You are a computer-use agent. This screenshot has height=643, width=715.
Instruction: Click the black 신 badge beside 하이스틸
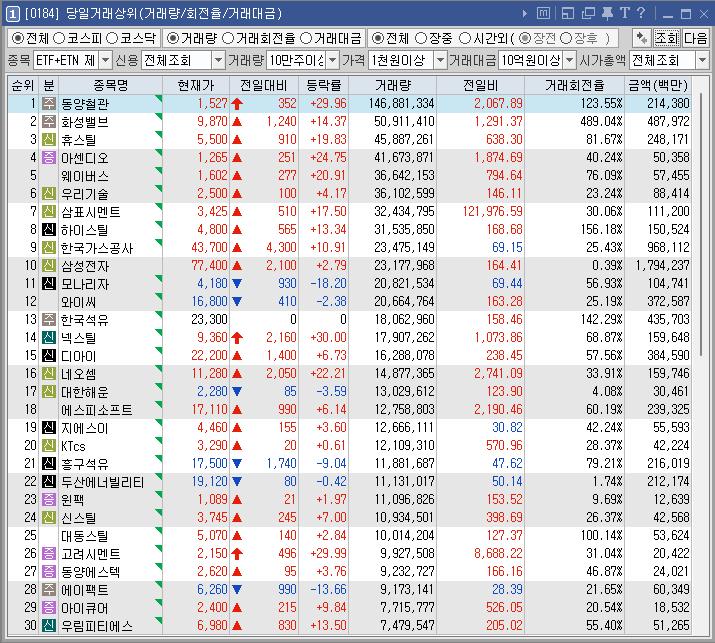coord(49,229)
